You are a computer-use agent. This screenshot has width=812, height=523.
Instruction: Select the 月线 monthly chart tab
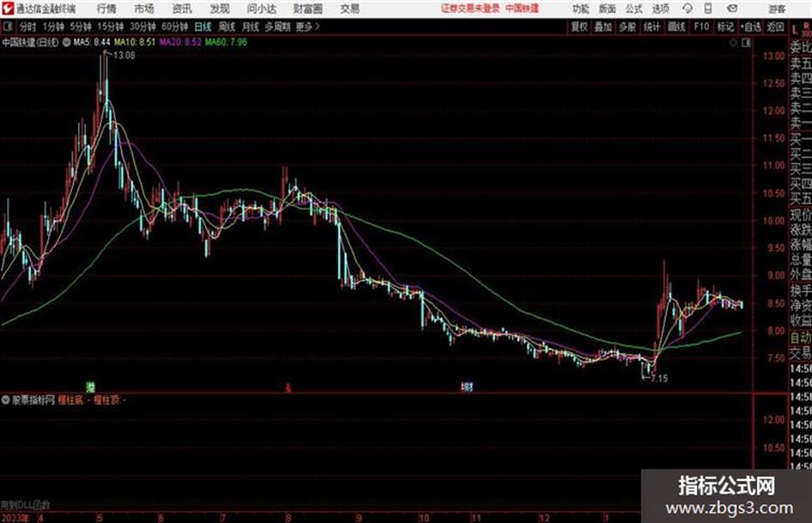[x=251, y=27]
